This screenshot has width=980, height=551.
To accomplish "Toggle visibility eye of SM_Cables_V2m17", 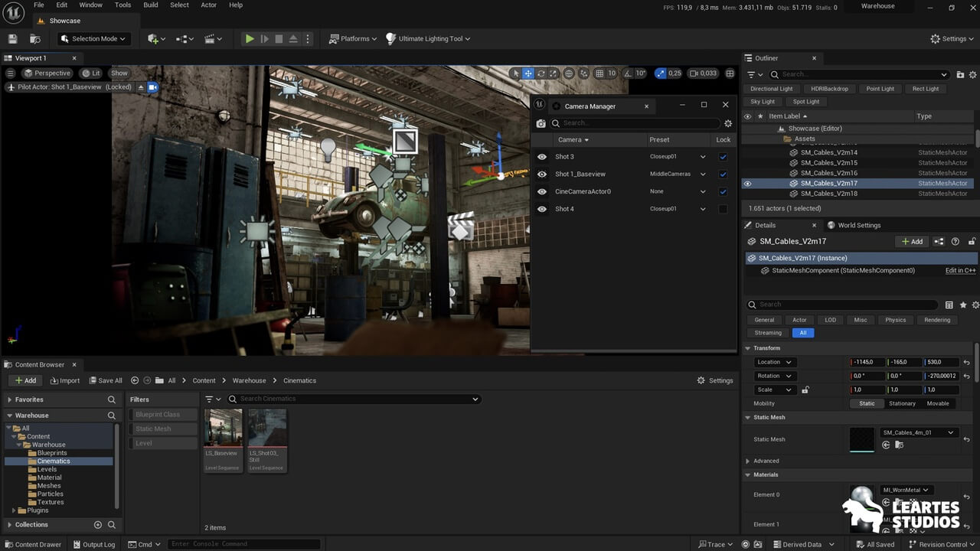I will (x=747, y=184).
